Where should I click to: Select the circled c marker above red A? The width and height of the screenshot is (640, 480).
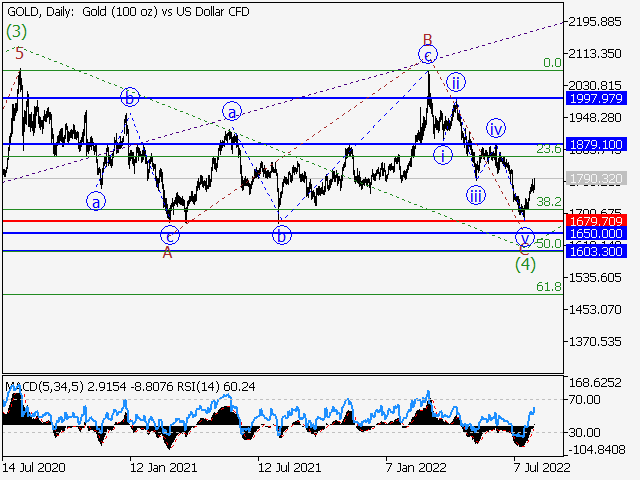tap(170, 236)
